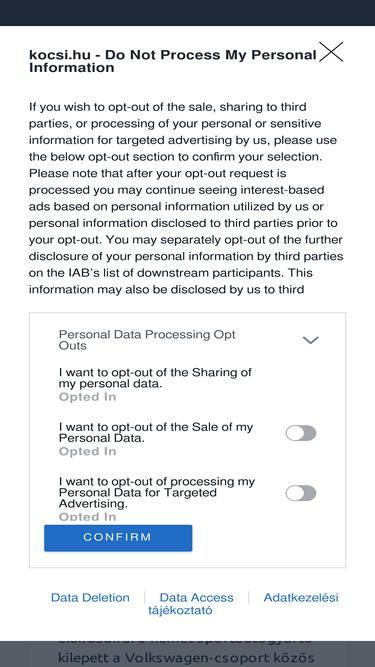
Task: Enable Targeted Advertising opt-out switch
Action: pos(301,493)
